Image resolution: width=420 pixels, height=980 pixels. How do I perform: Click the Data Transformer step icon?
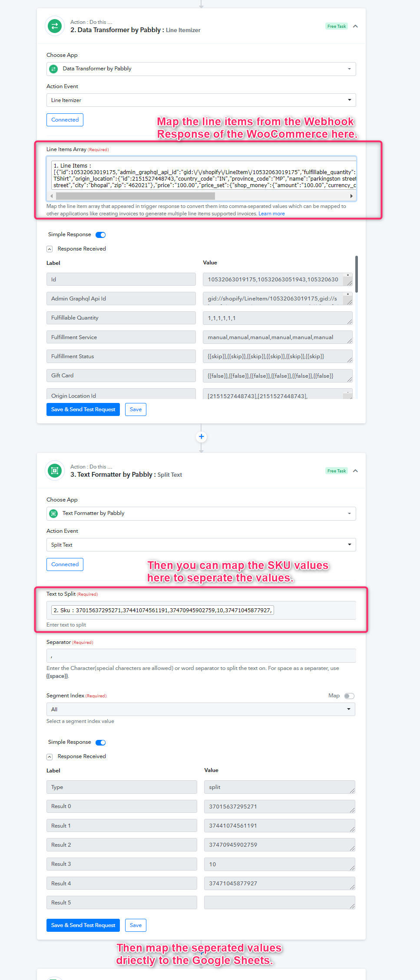(55, 26)
